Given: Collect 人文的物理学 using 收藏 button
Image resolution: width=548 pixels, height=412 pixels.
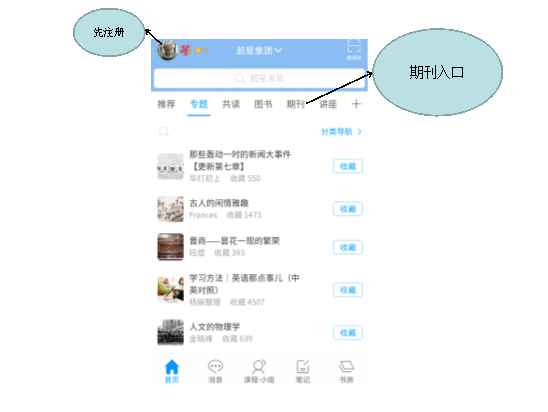Looking at the screenshot, I should click(348, 333).
